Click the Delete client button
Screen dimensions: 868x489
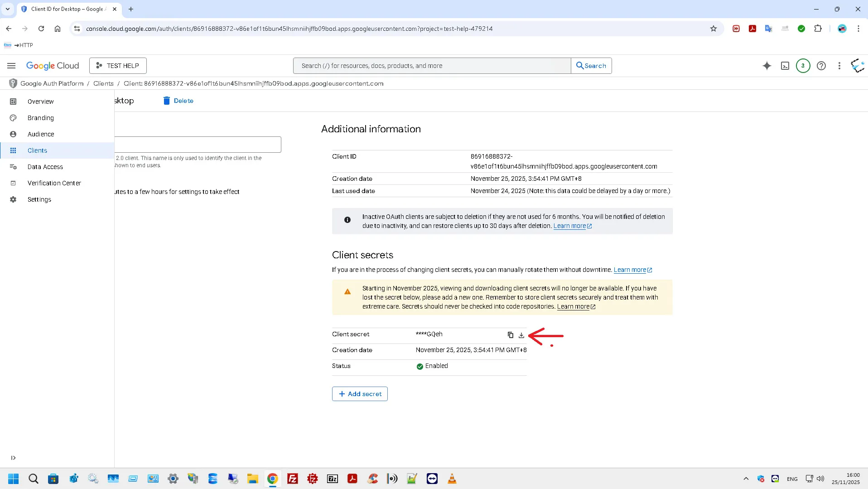pos(178,101)
